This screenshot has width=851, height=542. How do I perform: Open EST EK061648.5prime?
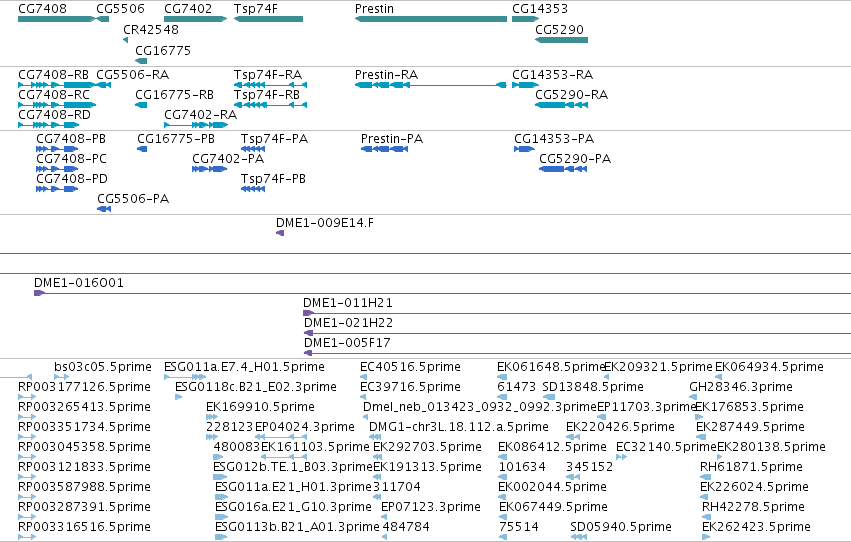[x=550, y=367]
